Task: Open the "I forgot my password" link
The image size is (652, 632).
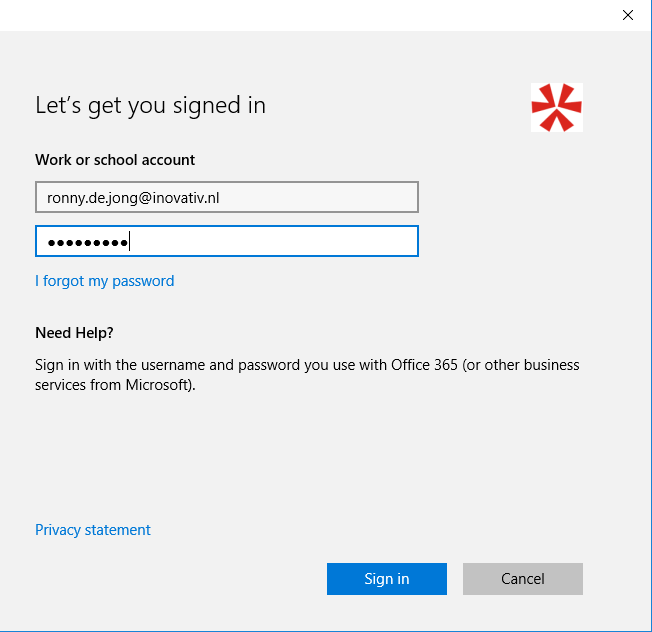Action: point(104,281)
